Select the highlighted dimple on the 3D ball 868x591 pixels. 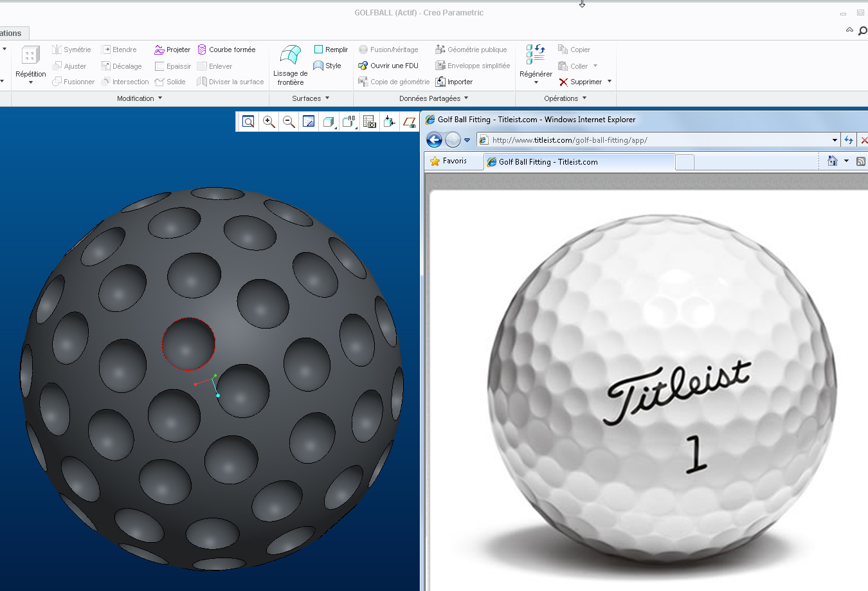click(x=188, y=344)
